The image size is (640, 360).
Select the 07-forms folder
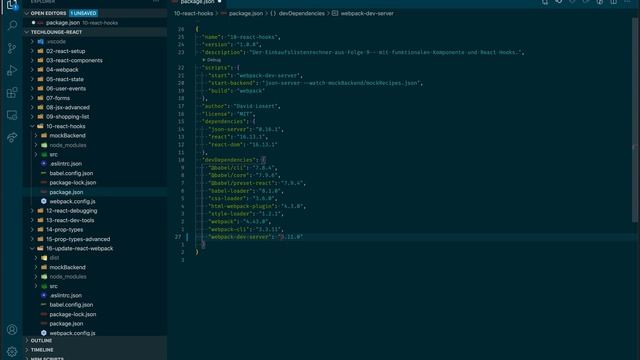[x=58, y=98]
